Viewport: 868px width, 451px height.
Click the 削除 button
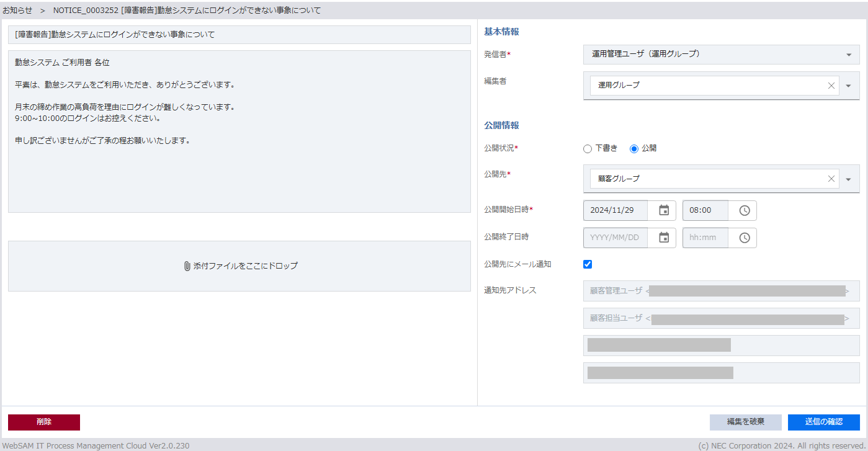pyautogui.click(x=44, y=422)
